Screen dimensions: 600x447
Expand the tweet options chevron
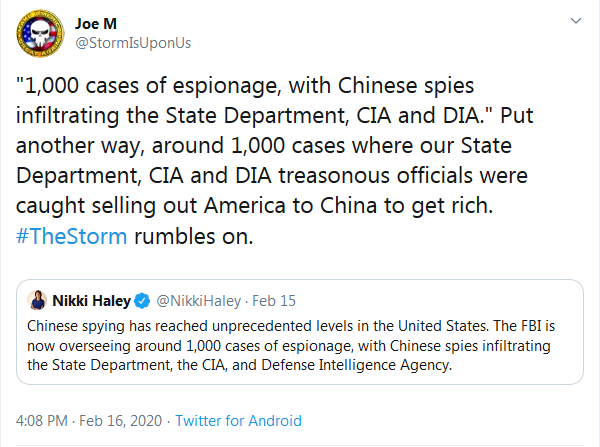575,21
